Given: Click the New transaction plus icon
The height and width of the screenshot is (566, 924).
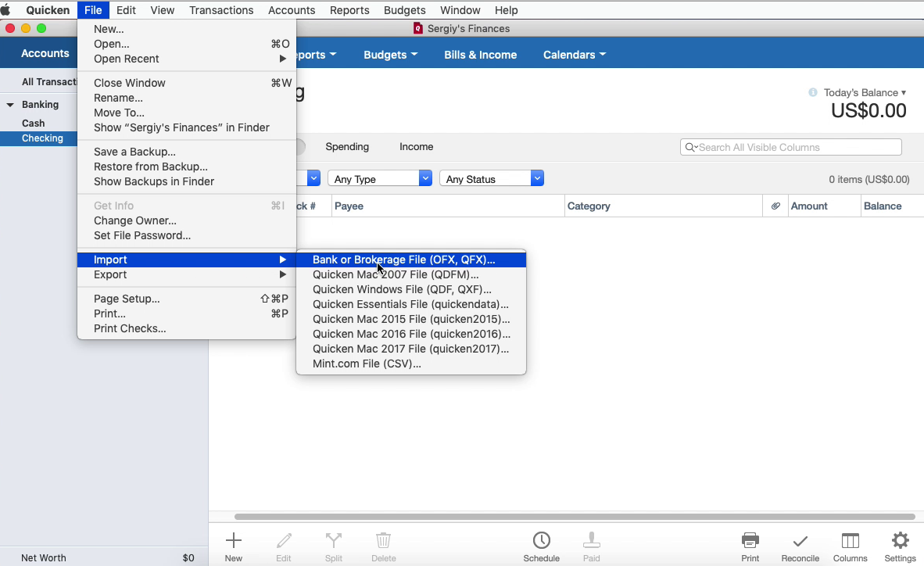Looking at the screenshot, I should click(234, 540).
